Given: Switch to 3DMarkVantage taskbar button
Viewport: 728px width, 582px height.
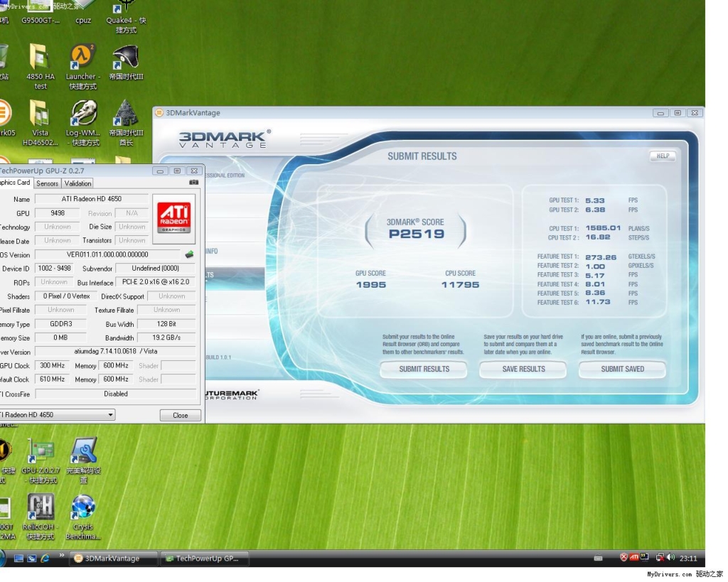Looking at the screenshot, I should pos(113,559).
